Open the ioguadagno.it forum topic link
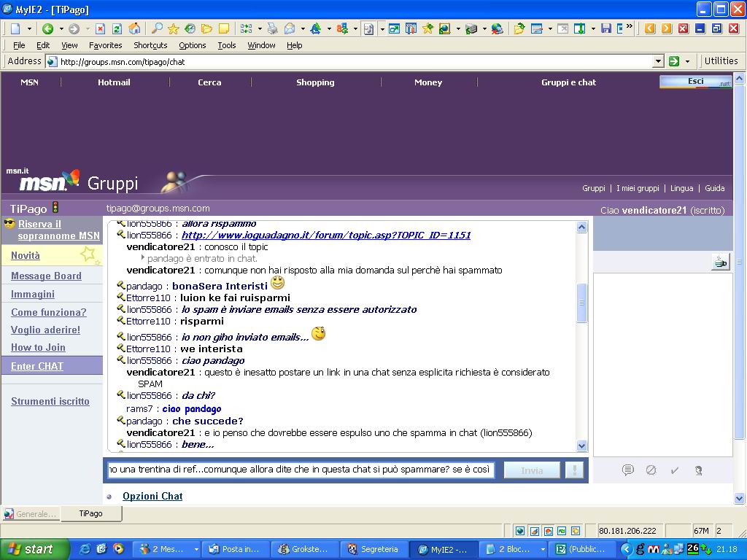This screenshot has height=560, width=747. click(x=326, y=235)
